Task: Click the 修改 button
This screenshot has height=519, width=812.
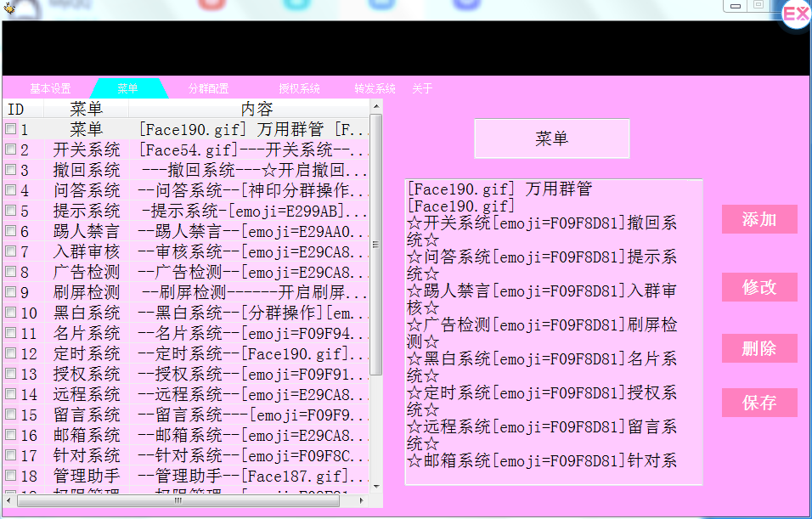Action: 758,287
